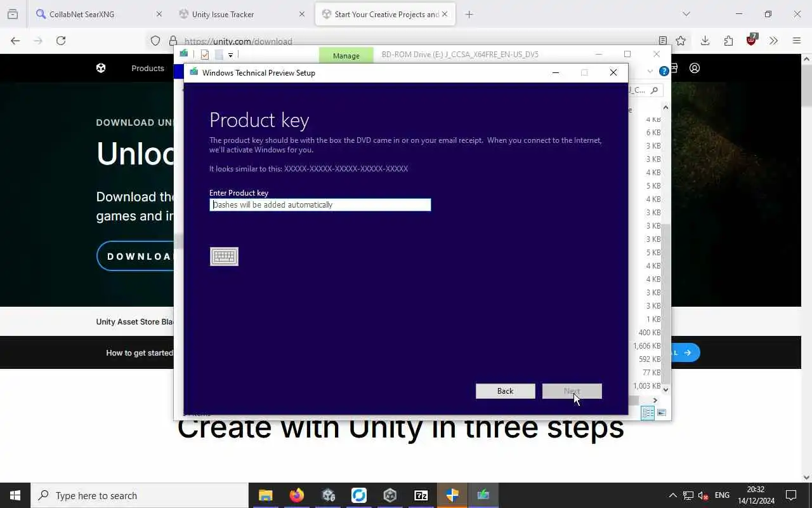
Task: Click File Explorer quick access Properties icon
Action: coord(205,55)
